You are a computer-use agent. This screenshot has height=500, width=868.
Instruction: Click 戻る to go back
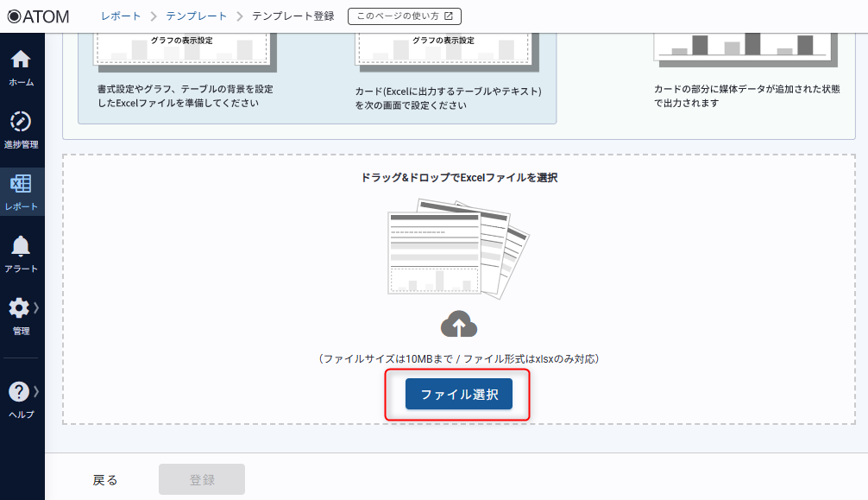tap(105, 480)
